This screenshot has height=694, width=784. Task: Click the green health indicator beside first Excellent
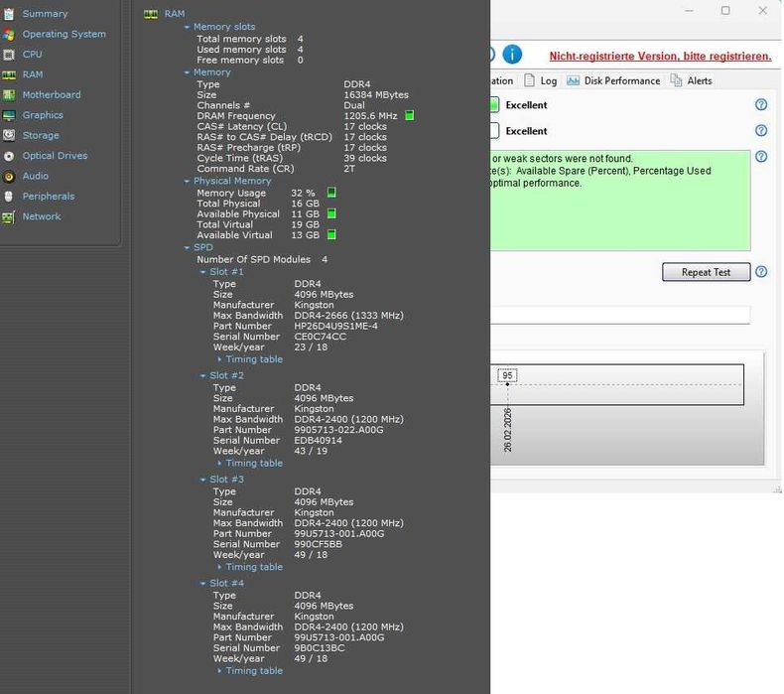pos(494,104)
